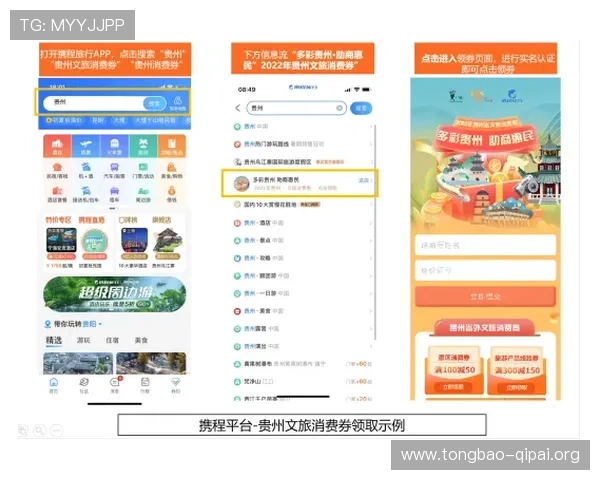The width and height of the screenshot is (600, 480).
Task: Open the 贵州露营 result row
Action: click(x=300, y=329)
